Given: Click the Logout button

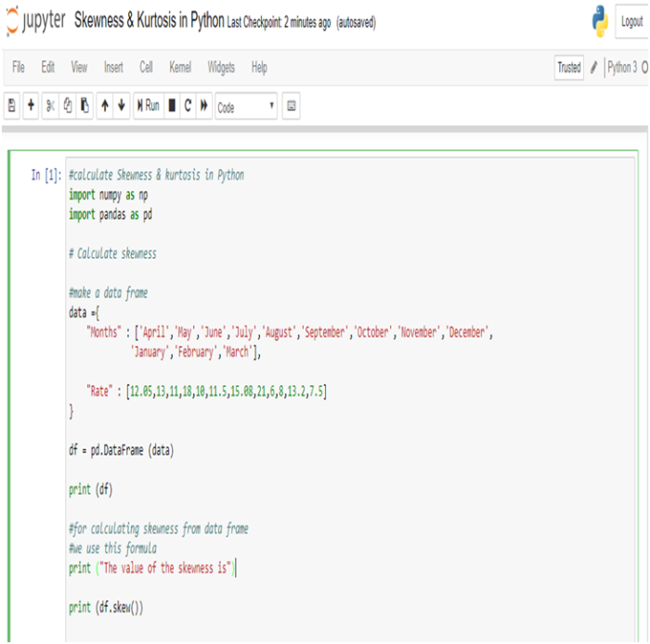Looking at the screenshot, I should click(631, 22).
